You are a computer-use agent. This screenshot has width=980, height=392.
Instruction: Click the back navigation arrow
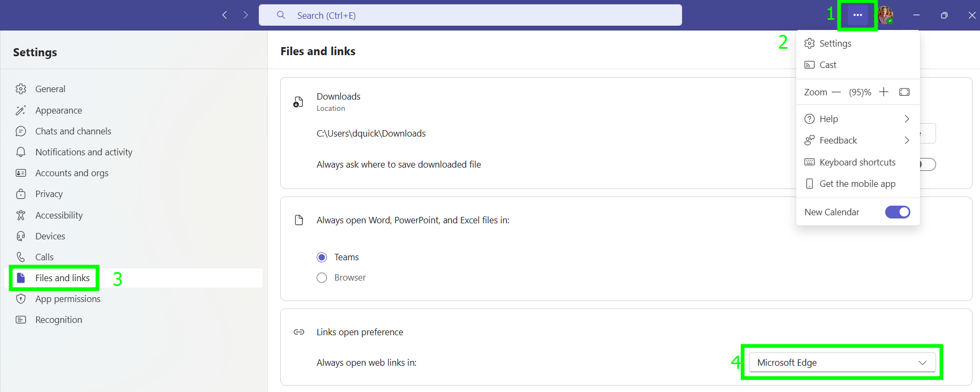click(225, 15)
